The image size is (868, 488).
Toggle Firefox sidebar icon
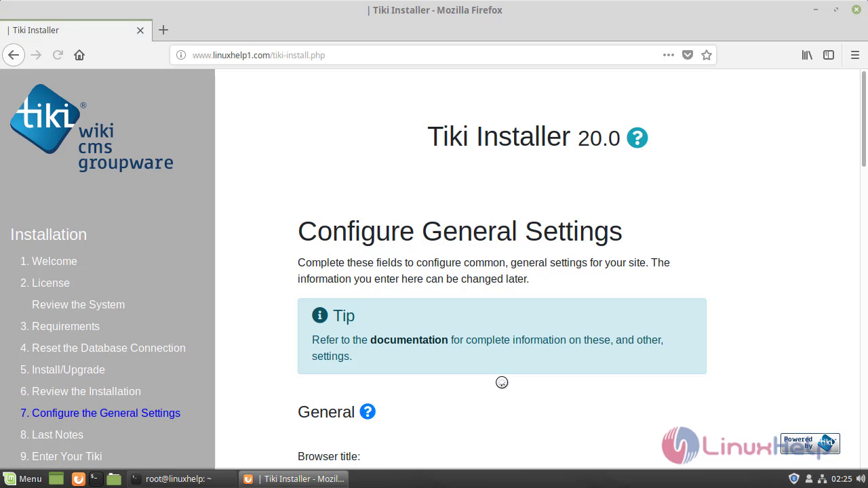click(829, 55)
